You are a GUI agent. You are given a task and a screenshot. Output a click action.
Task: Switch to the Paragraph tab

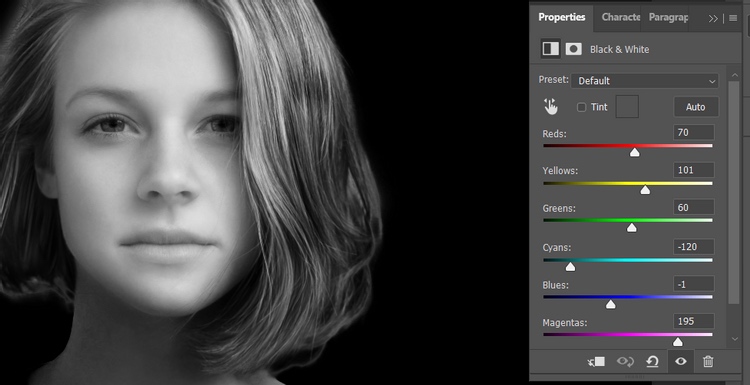668,17
